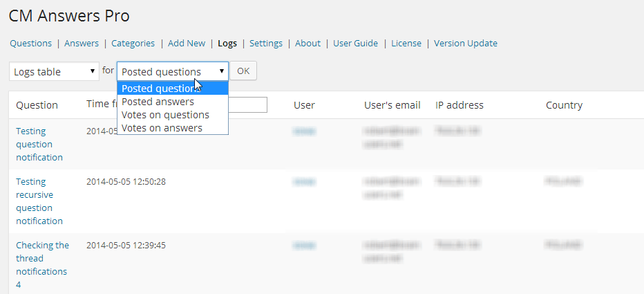
Task: Click the Add New link
Action: [186, 43]
